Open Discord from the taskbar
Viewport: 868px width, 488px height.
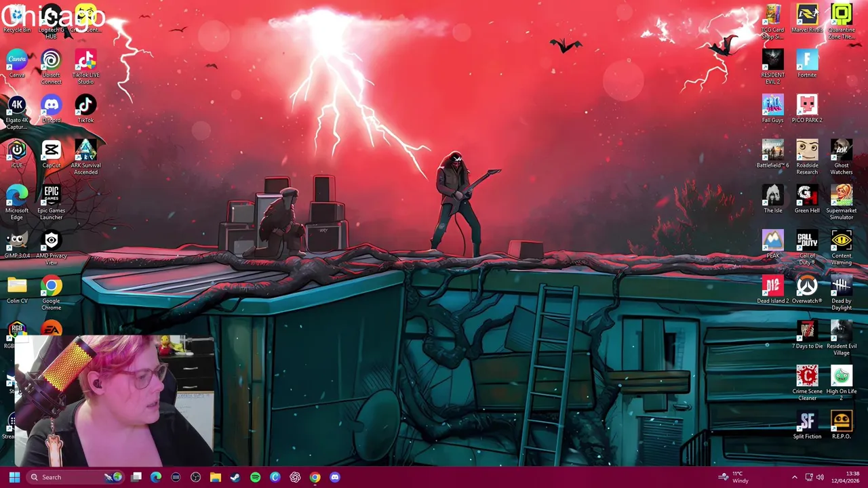[x=334, y=477]
